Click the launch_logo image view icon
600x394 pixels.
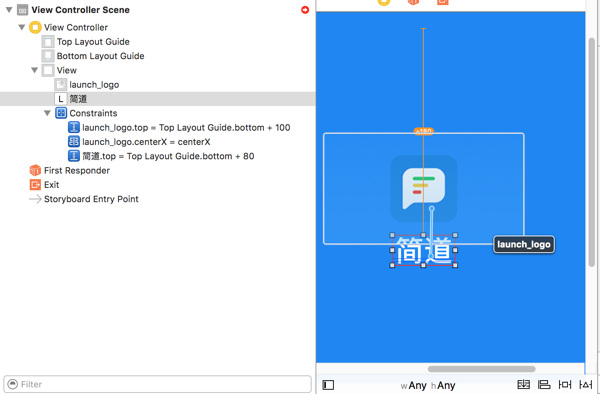pyautogui.click(x=60, y=85)
